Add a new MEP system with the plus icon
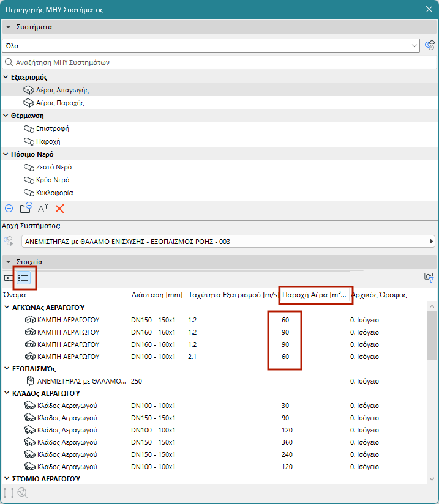 coord(9,209)
